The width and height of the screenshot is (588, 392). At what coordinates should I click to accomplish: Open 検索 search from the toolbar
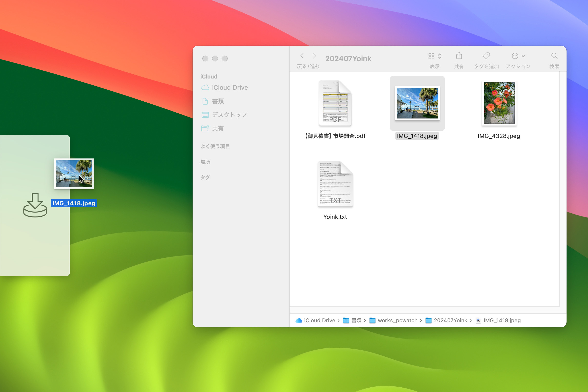[x=555, y=56]
